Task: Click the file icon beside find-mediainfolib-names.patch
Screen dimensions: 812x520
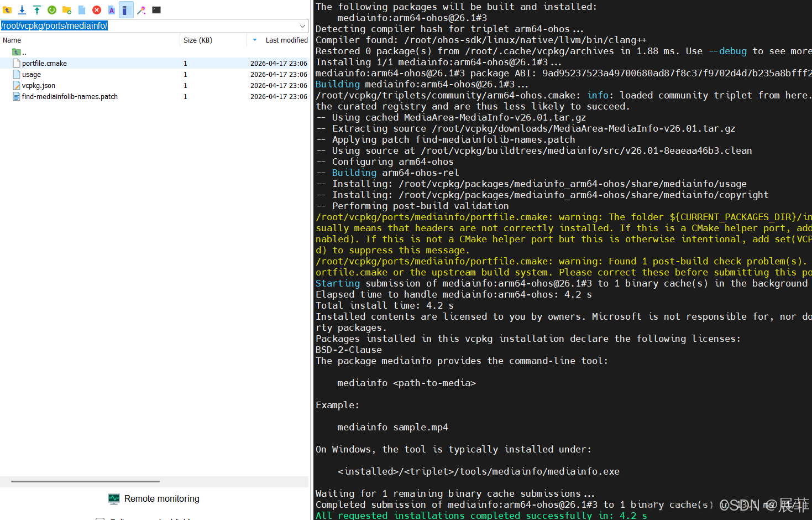Action: (17, 96)
